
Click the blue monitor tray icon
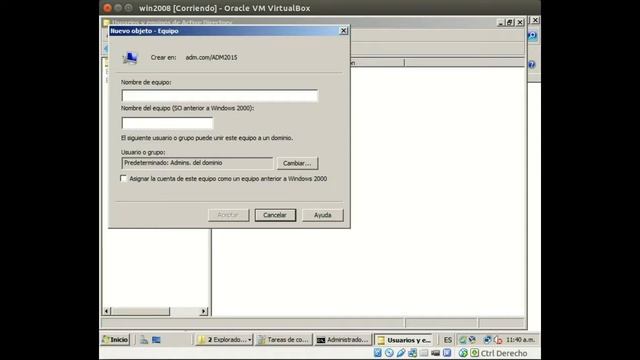coord(487,340)
